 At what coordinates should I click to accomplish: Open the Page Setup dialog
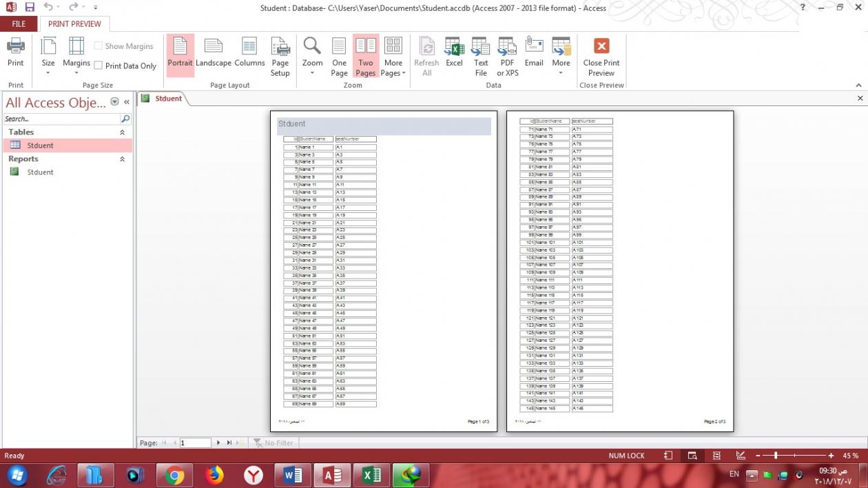280,56
